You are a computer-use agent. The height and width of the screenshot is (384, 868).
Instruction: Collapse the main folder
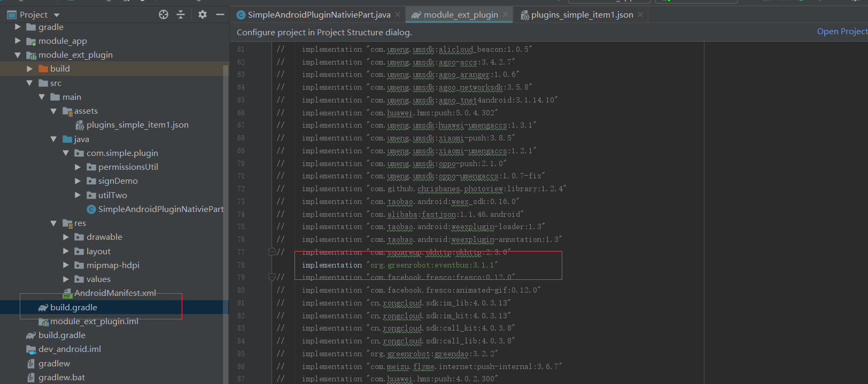(x=42, y=97)
